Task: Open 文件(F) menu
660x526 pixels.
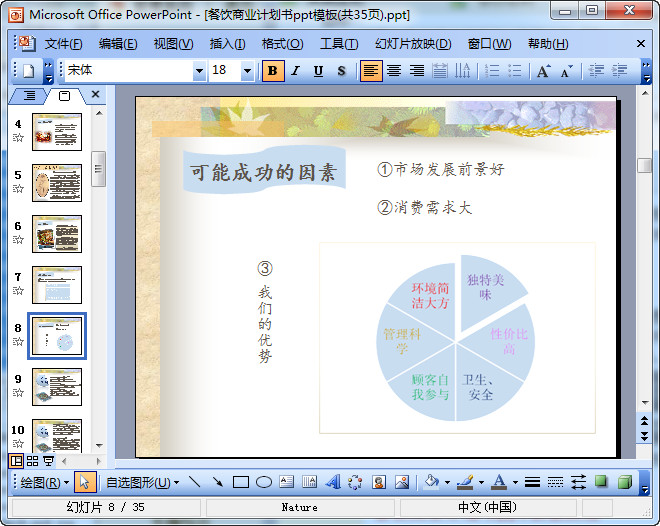Action: tap(63, 44)
